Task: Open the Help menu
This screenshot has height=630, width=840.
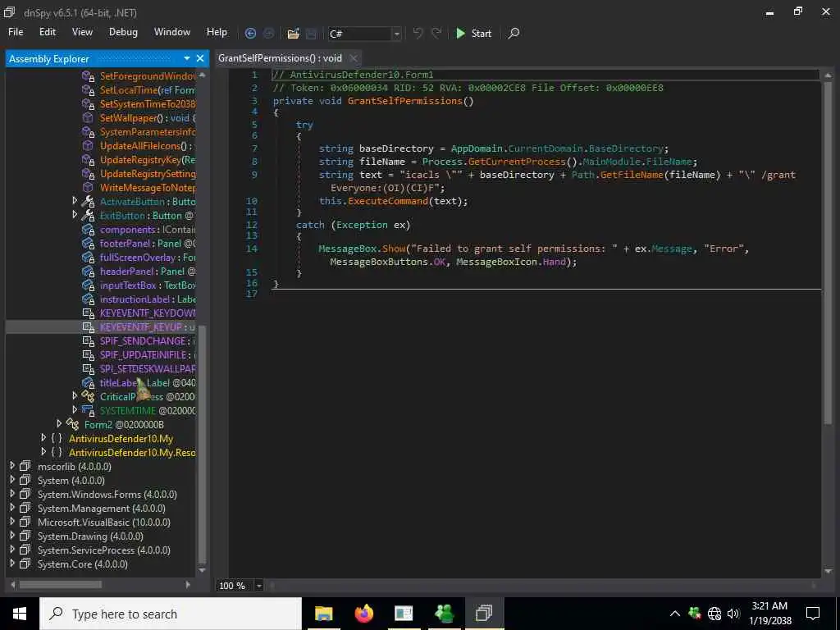Action: coord(217,32)
